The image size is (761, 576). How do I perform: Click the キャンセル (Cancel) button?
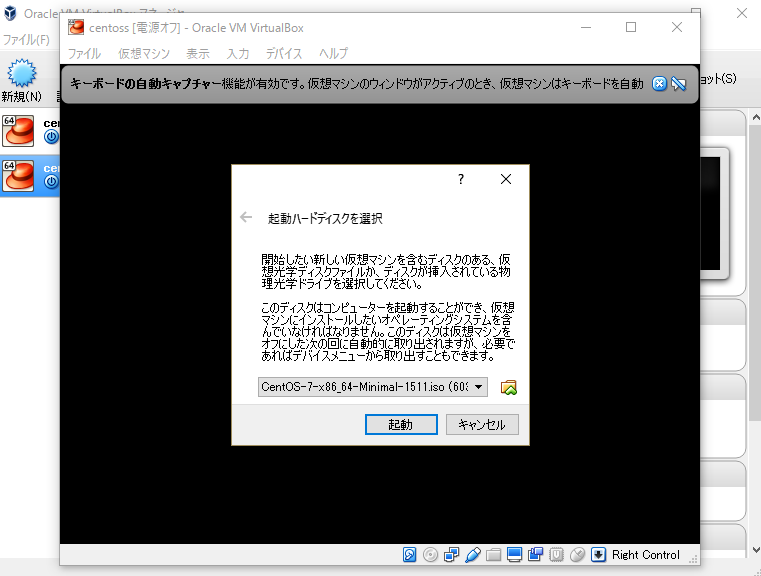(482, 425)
